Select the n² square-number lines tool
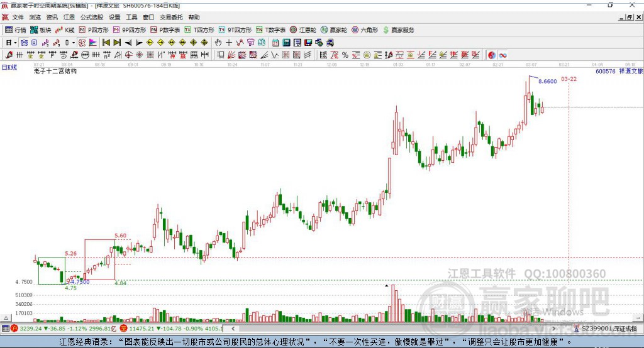 pos(107,55)
